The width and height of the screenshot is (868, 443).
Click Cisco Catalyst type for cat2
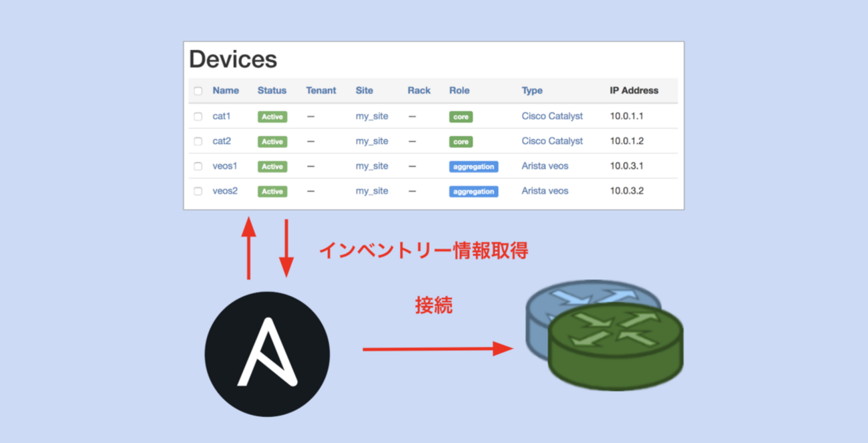point(552,141)
